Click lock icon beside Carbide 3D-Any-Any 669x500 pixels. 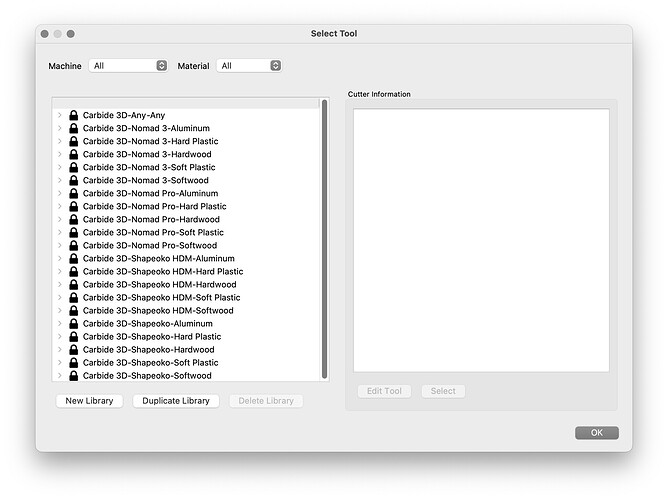(x=74, y=115)
